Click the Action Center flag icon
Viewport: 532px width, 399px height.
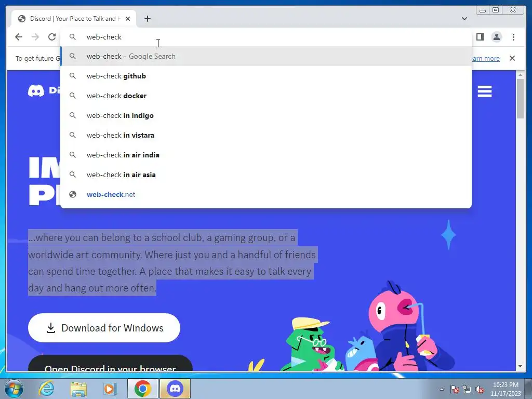(x=455, y=389)
